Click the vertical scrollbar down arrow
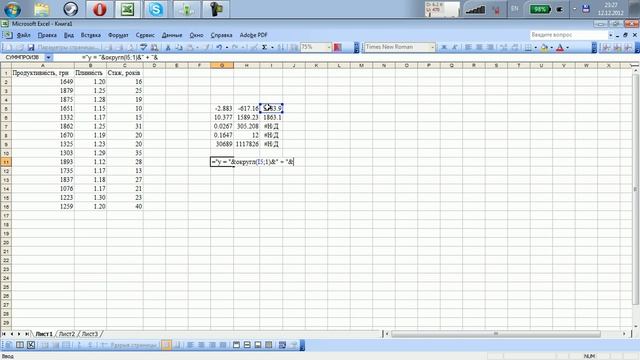The image size is (640, 360). tap(635, 326)
